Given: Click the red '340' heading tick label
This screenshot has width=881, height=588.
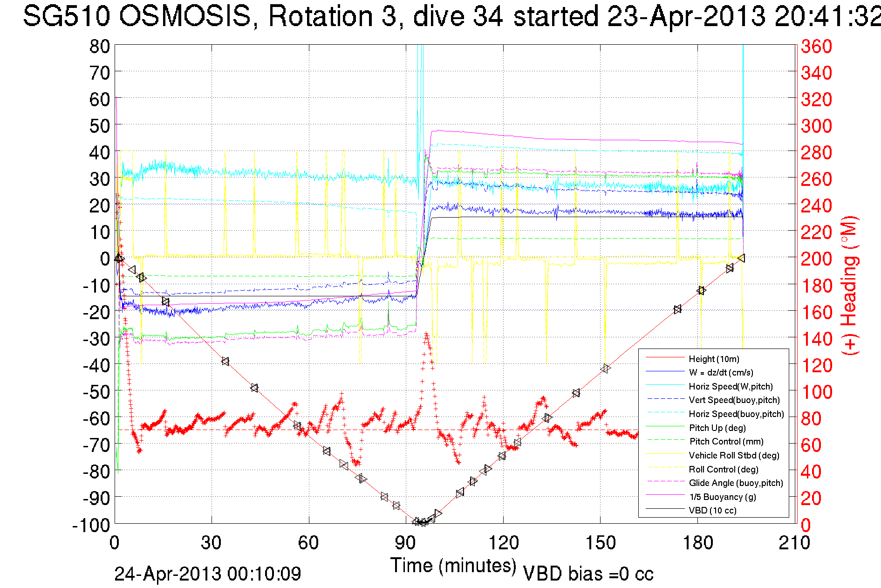Looking at the screenshot, I should coord(816,73).
